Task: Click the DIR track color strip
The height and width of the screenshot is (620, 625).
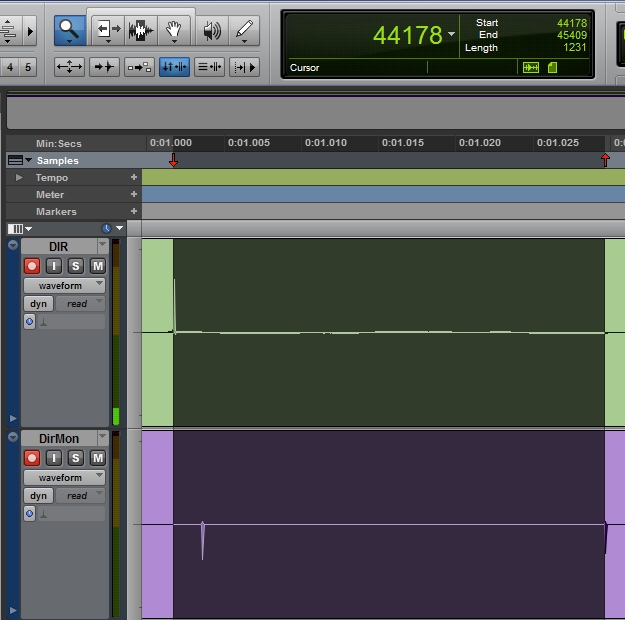Action: point(12,332)
